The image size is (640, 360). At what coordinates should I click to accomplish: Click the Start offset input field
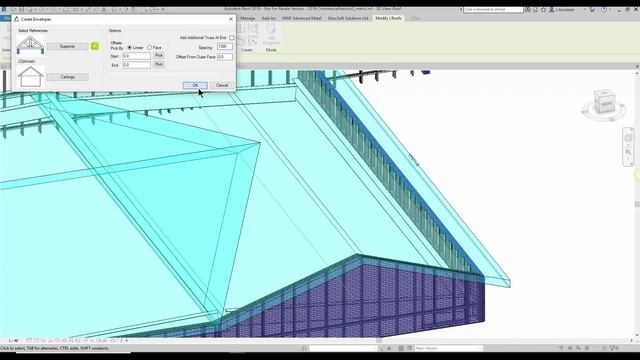click(136, 56)
